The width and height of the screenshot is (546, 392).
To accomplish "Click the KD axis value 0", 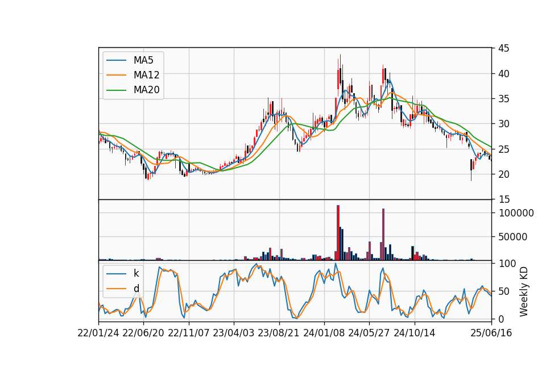I will (501, 319).
